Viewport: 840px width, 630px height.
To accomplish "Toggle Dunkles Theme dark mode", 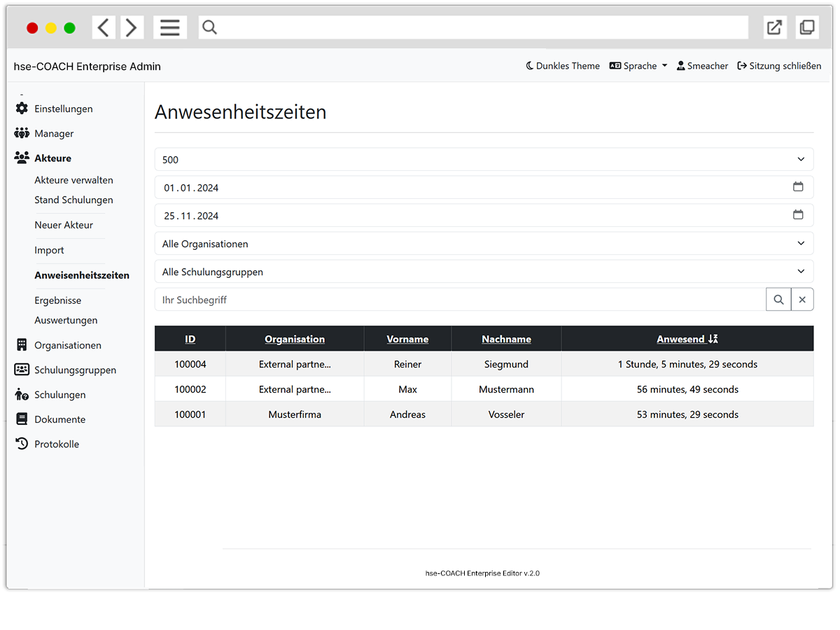I will coord(563,66).
